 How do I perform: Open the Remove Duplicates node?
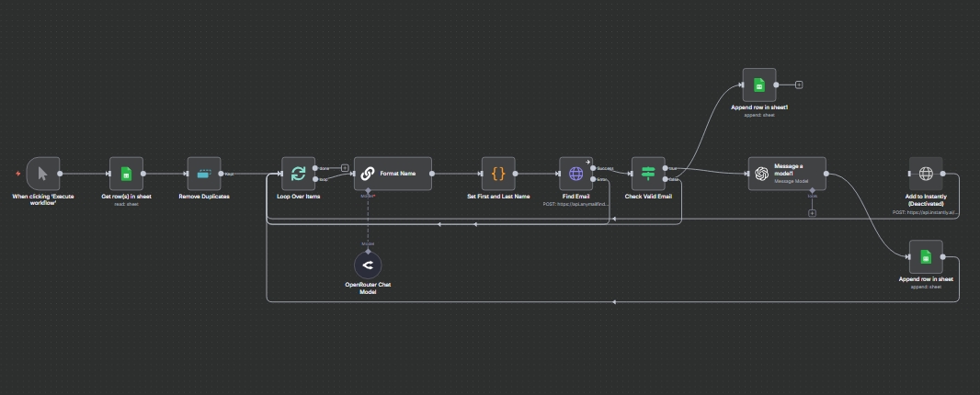pyautogui.click(x=204, y=174)
